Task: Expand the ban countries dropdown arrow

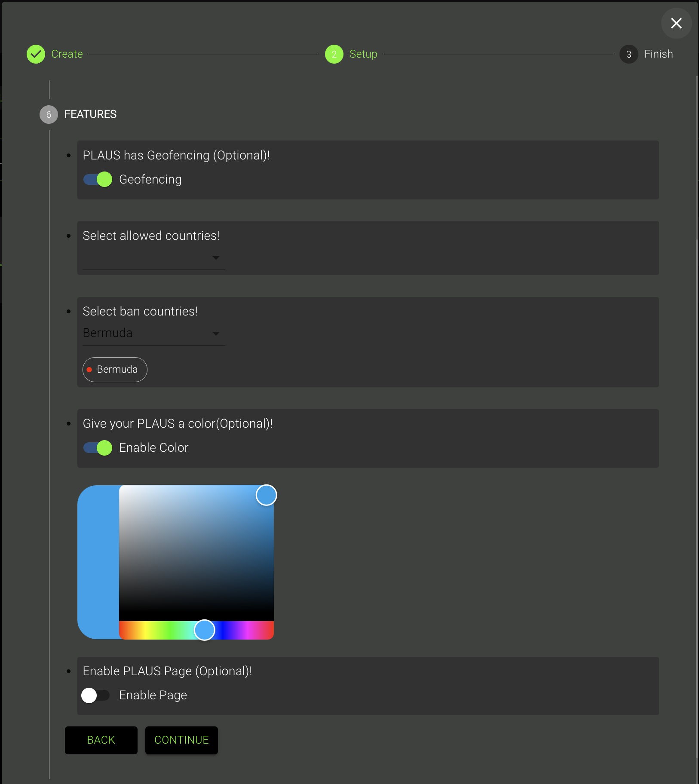Action: coord(216,333)
